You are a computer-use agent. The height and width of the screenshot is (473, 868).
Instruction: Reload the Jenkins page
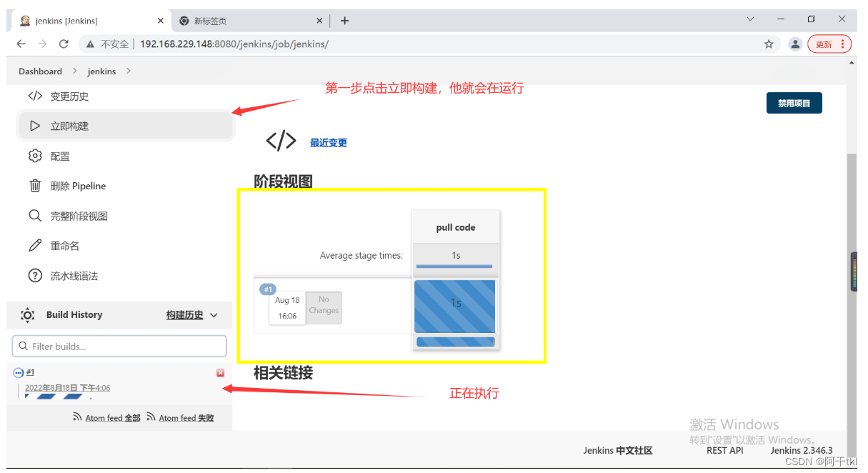[64, 44]
